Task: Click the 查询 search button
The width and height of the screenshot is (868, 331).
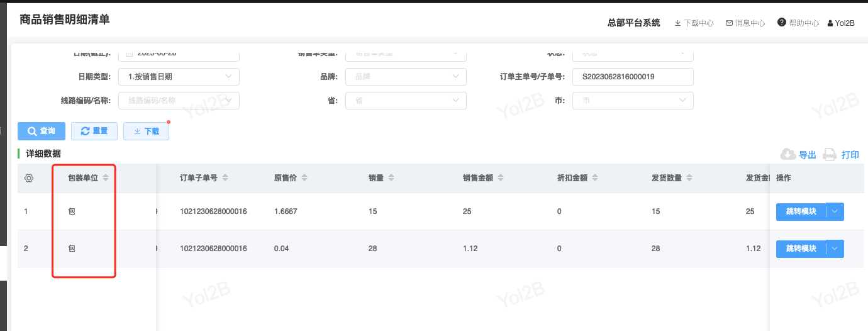Action: click(x=42, y=131)
